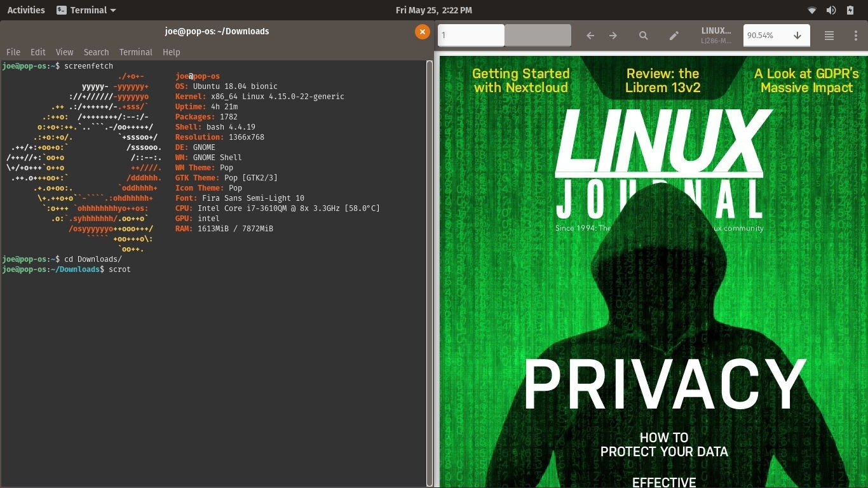Click the Activities button

(26, 10)
